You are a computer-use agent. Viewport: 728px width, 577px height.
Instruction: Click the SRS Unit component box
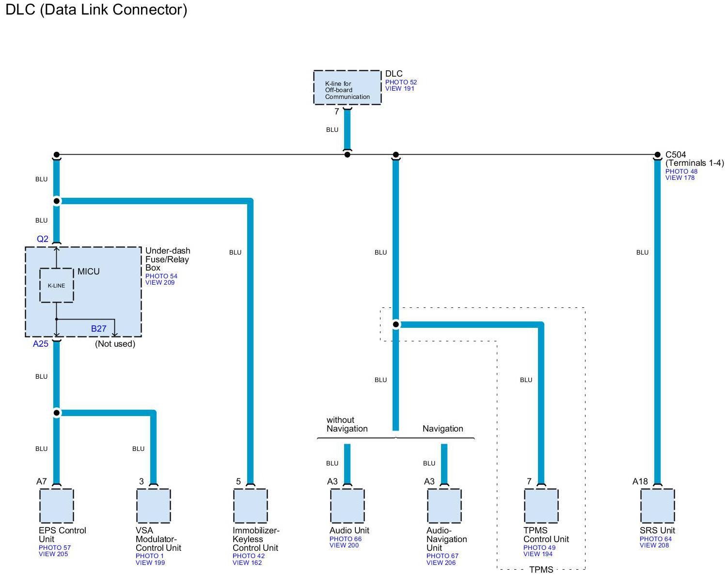pos(657,506)
